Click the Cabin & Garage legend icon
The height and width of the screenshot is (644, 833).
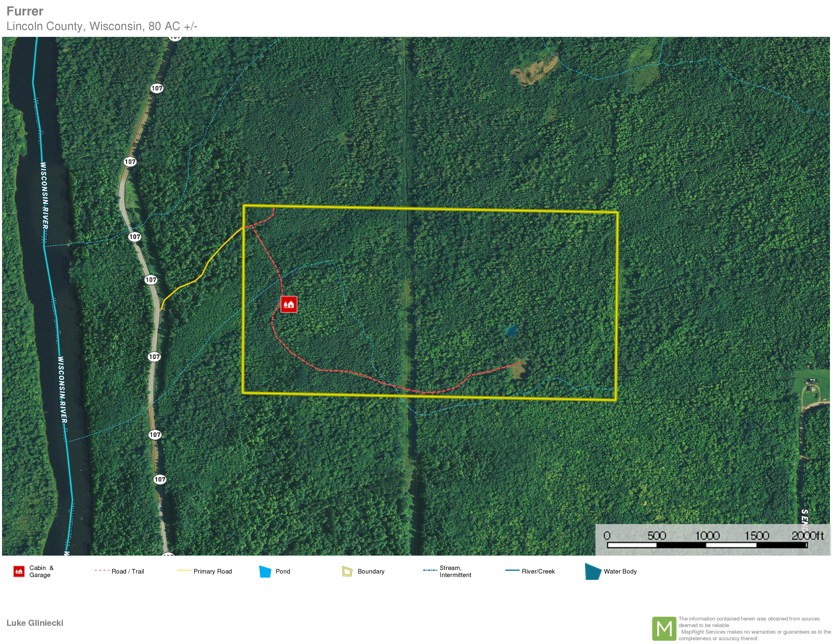[19, 572]
